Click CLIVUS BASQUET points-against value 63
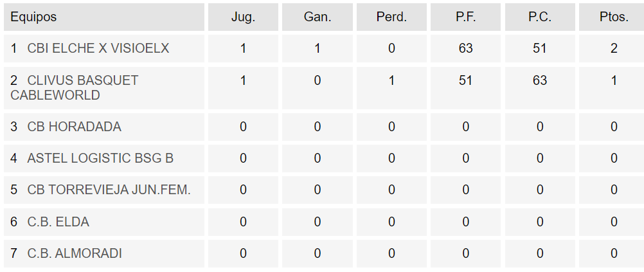The width and height of the screenshot is (644, 272). 540,80
